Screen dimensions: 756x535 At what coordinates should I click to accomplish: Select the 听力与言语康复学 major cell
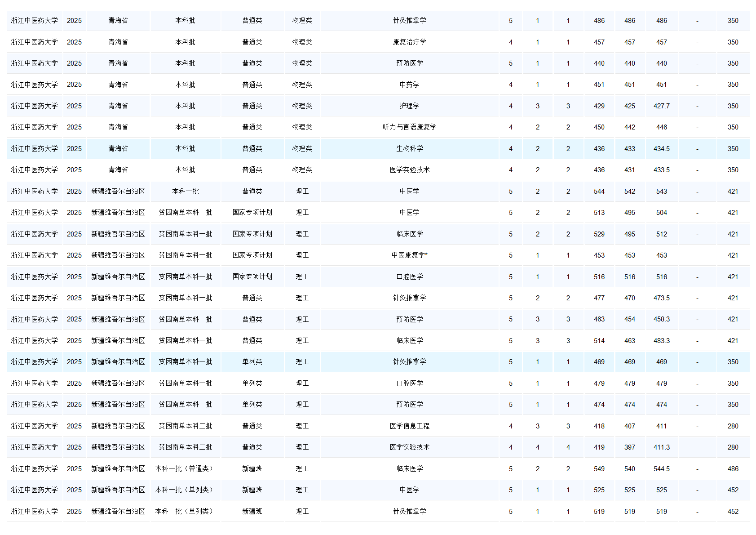pyautogui.click(x=409, y=127)
